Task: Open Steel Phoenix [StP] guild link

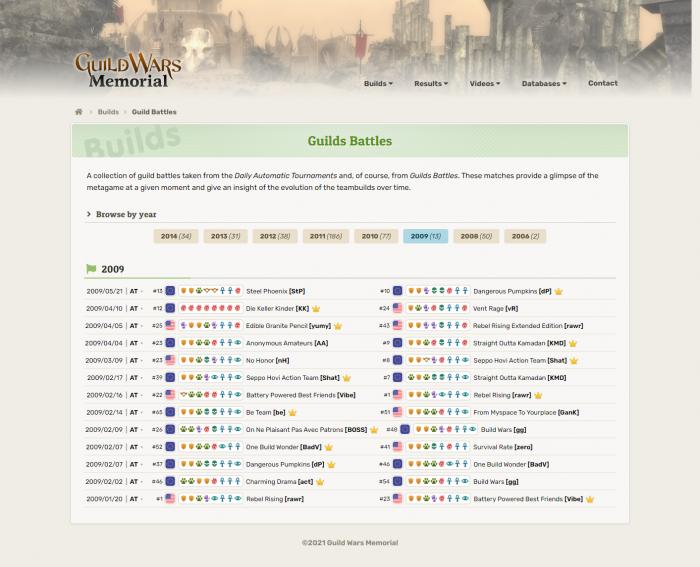Action: pos(275,291)
